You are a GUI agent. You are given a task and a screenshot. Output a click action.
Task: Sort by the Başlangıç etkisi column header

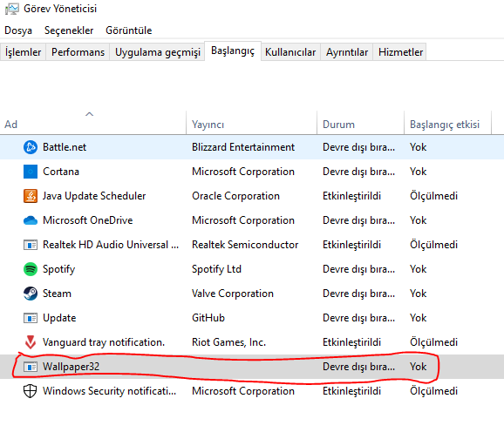[x=445, y=125]
